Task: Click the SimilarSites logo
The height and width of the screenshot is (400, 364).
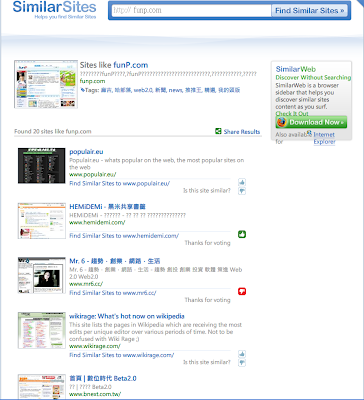Action: 54,10
